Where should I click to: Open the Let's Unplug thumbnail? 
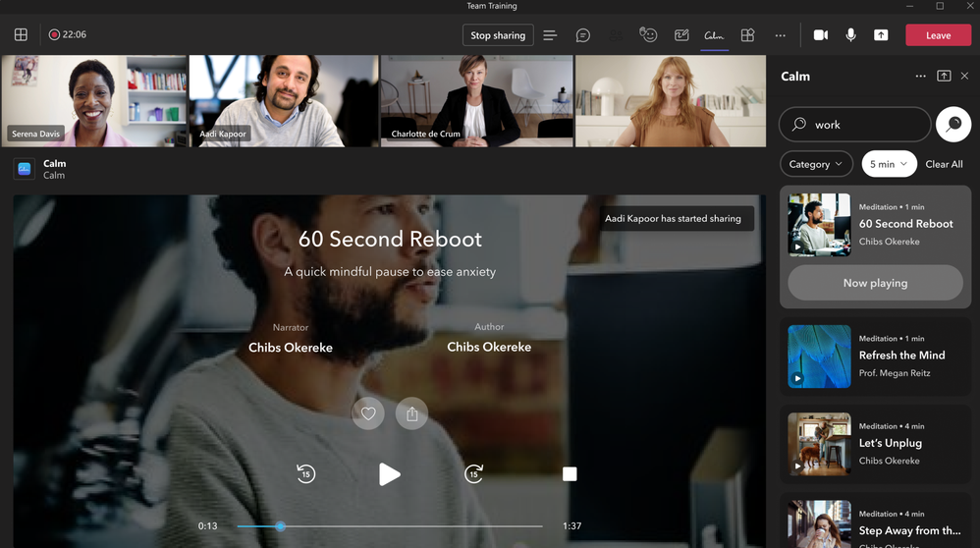[x=819, y=444]
